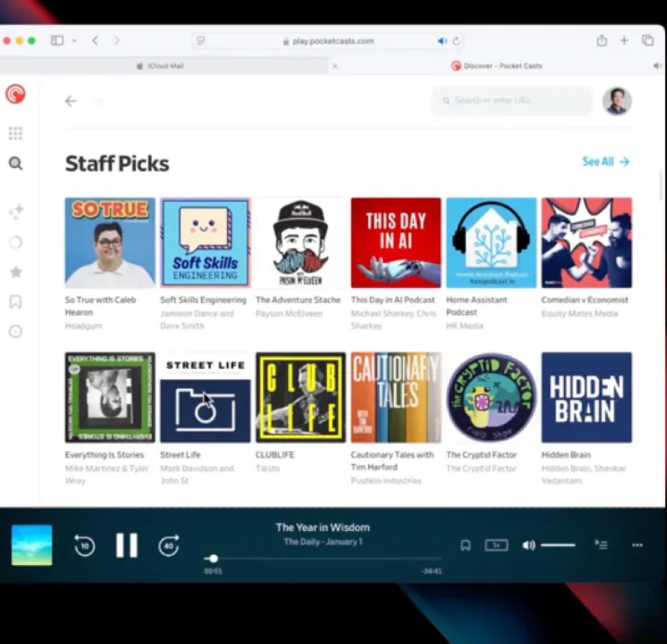Open Soft Skills Engineering podcast artwork
667x644 pixels.
[x=205, y=243]
